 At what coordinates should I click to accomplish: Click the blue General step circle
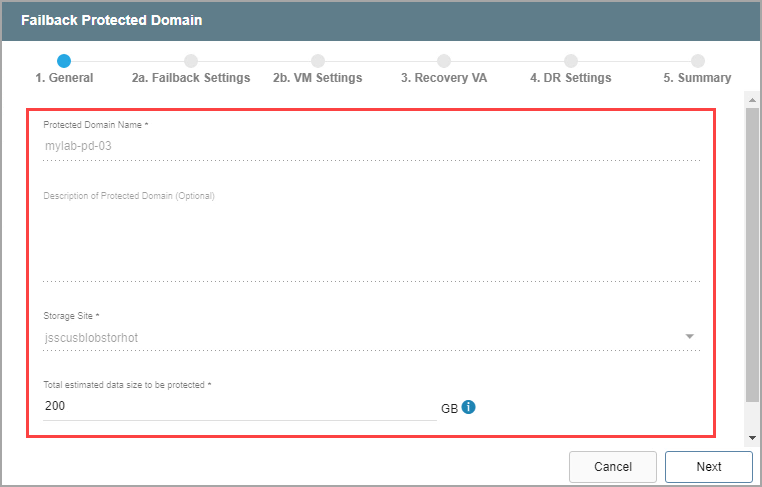click(x=64, y=61)
